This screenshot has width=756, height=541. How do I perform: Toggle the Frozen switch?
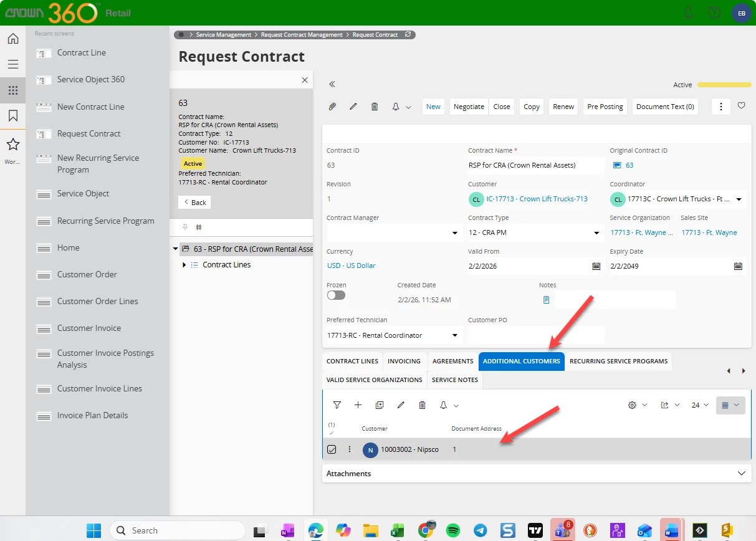[x=336, y=295]
